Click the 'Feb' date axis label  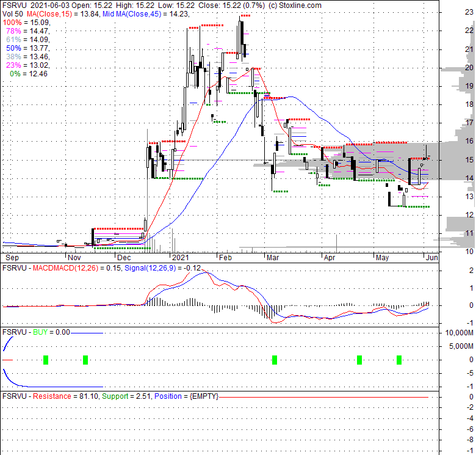point(225,258)
